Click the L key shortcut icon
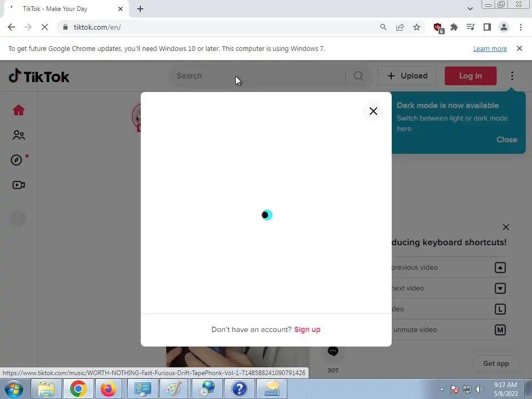Image resolution: width=532 pixels, height=399 pixels. click(x=500, y=309)
